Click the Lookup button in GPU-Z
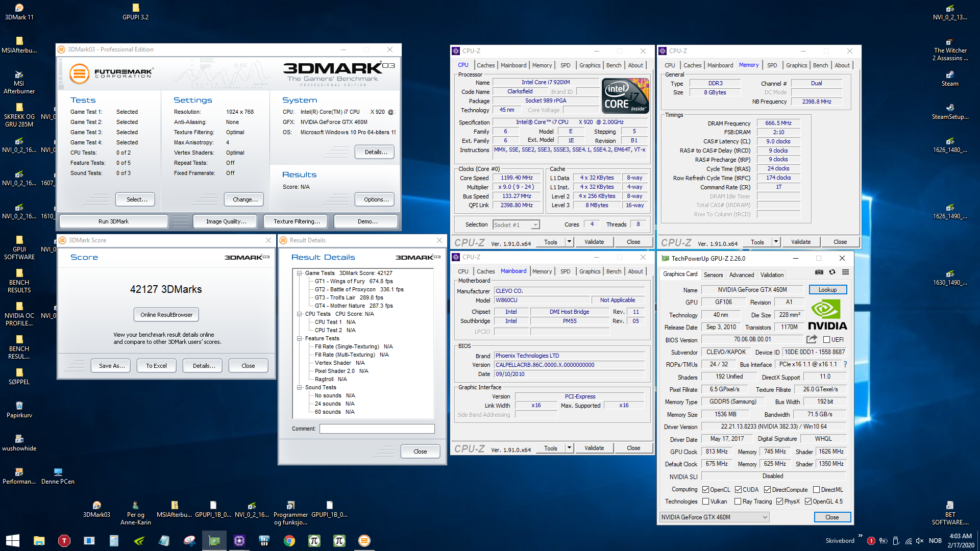The width and height of the screenshot is (980, 551). [827, 290]
